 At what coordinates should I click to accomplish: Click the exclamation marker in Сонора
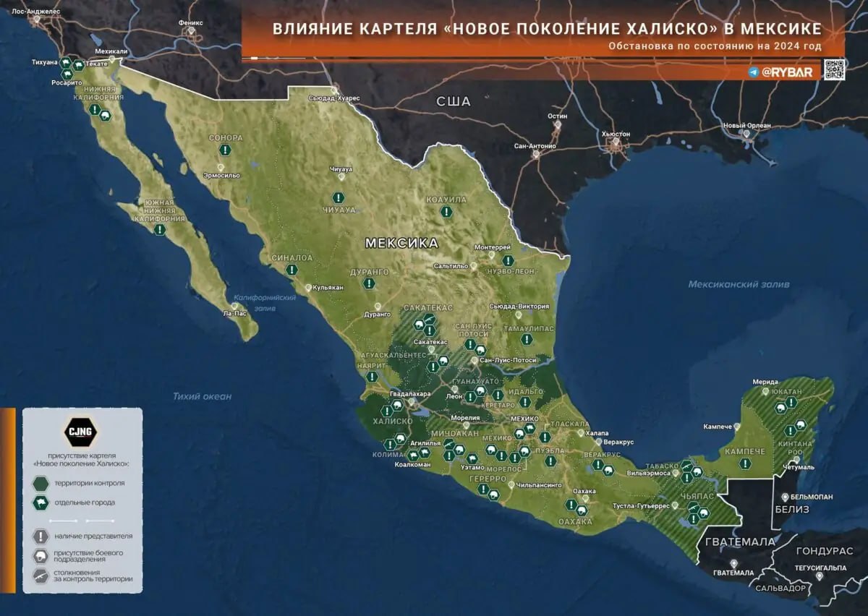[225, 150]
